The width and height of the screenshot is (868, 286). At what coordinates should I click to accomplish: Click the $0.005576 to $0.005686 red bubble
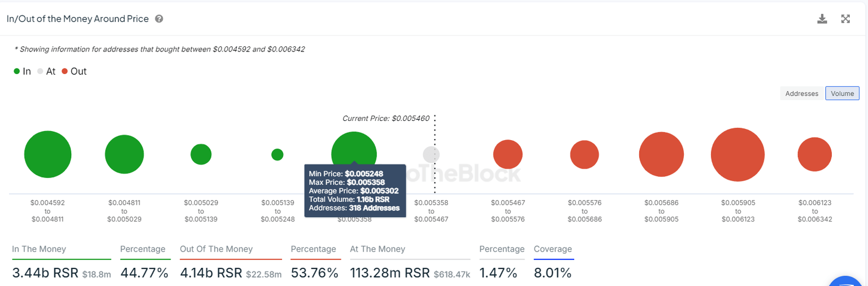(x=584, y=154)
